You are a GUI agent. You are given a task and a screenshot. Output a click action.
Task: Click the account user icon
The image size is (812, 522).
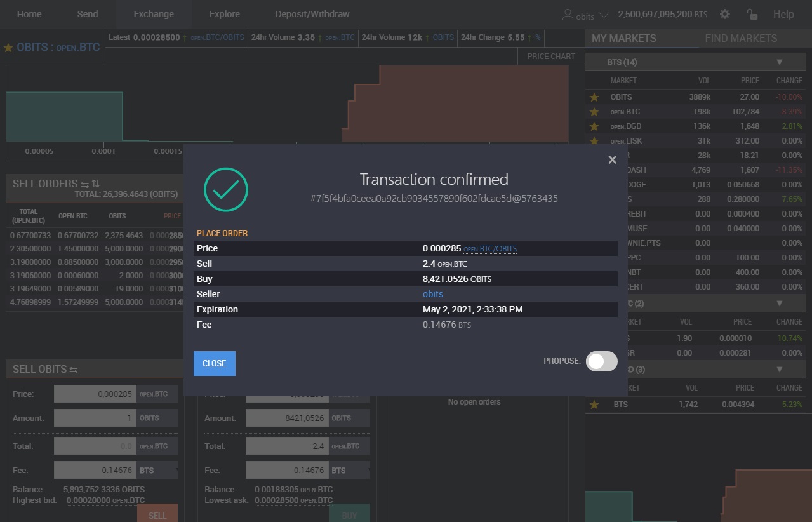(568, 15)
